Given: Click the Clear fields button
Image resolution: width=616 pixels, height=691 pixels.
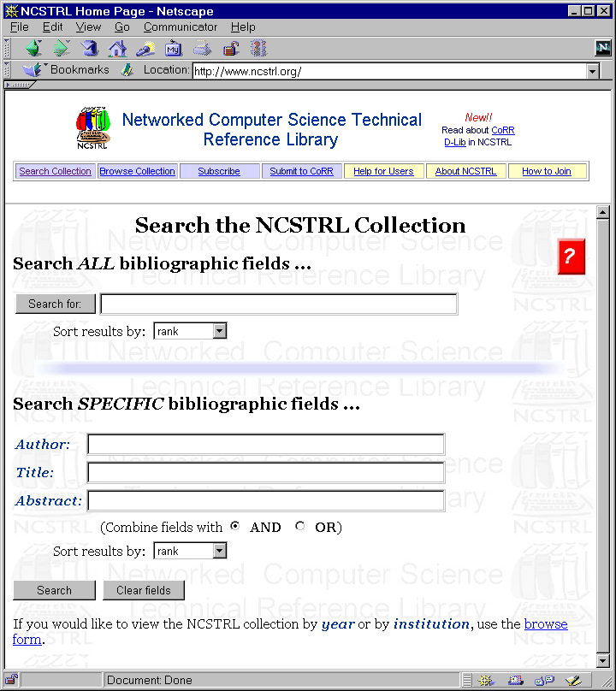Looking at the screenshot, I should click(144, 590).
